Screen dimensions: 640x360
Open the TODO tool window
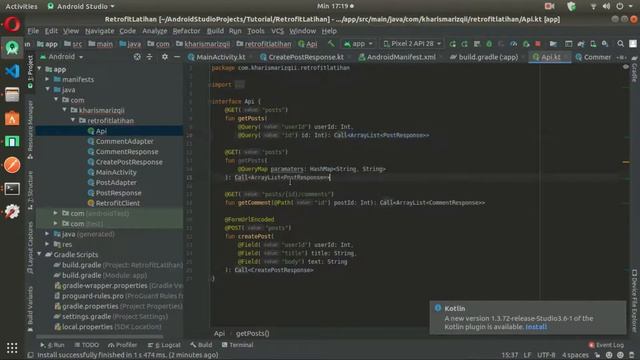[86, 345]
